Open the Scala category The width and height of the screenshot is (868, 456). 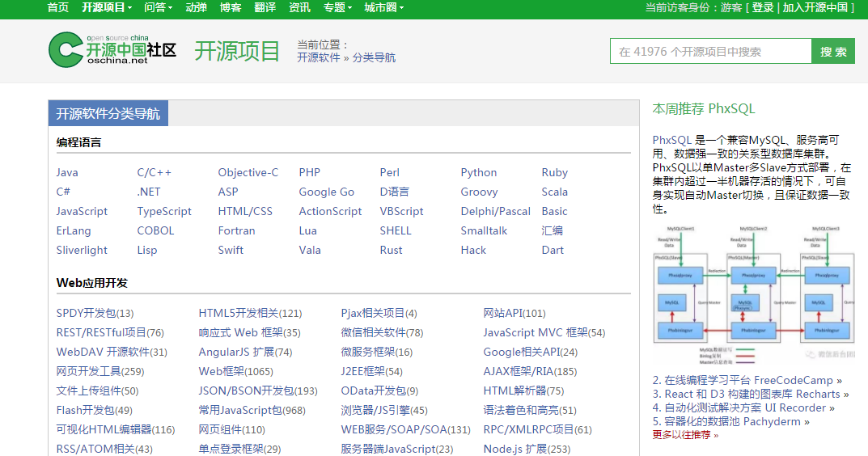[x=555, y=192]
